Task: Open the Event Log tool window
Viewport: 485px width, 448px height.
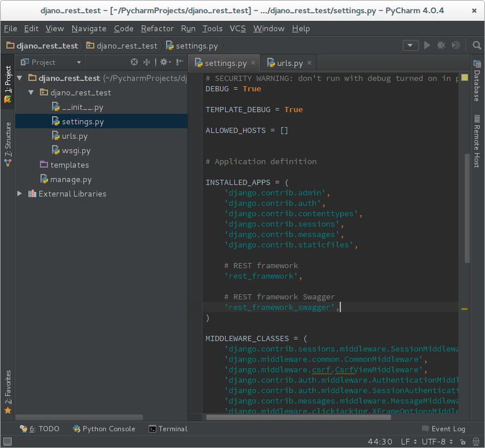Action: 444,429
